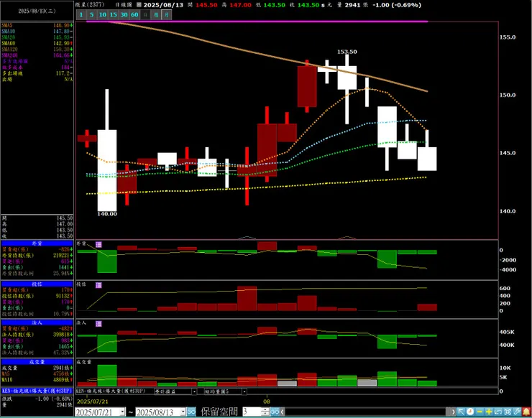The height and width of the screenshot is (418, 532).
Task: Switch to monthly (月) chart button
Action: coord(167,14)
